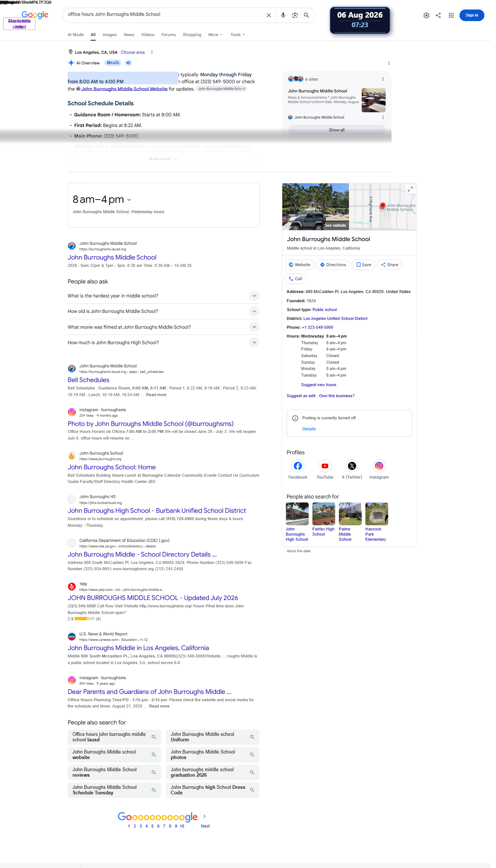Click into the search input field

point(164,15)
